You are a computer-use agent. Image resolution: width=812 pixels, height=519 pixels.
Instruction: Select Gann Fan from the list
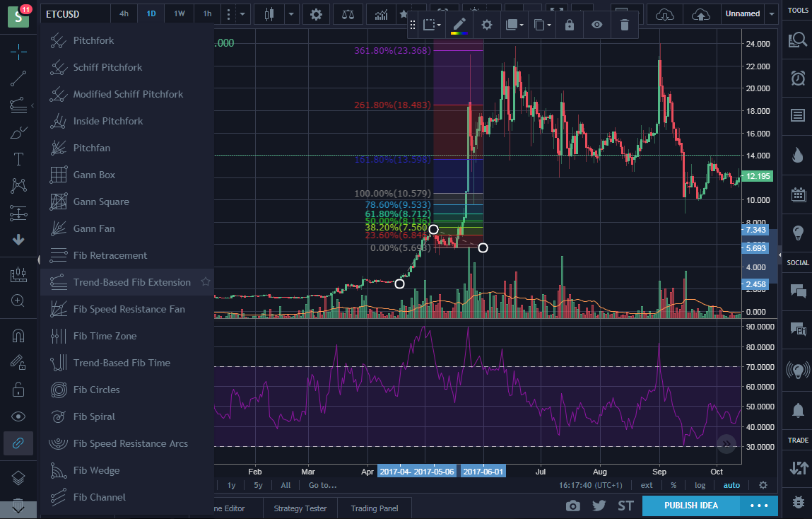coord(127,229)
